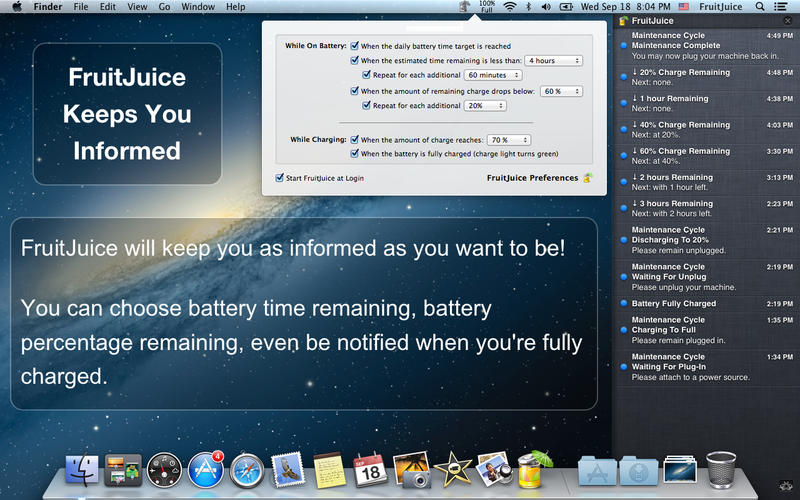Open the Discharging To 20% notification
This screenshot has height=500, width=800.
pyautogui.click(x=707, y=240)
